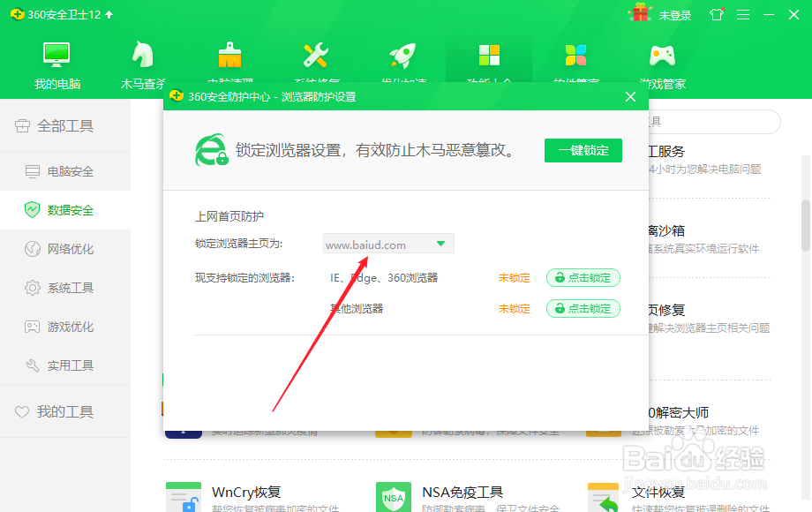Viewport: 812px width, 512px height.
Task: Open the colorful software manager tab
Action: click(x=575, y=61)
